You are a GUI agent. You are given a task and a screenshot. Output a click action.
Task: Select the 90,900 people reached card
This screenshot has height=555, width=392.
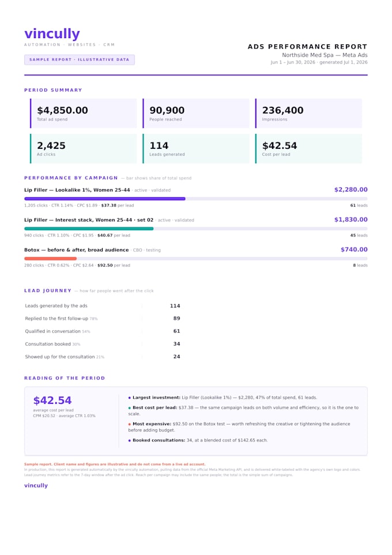click(196, 113)
